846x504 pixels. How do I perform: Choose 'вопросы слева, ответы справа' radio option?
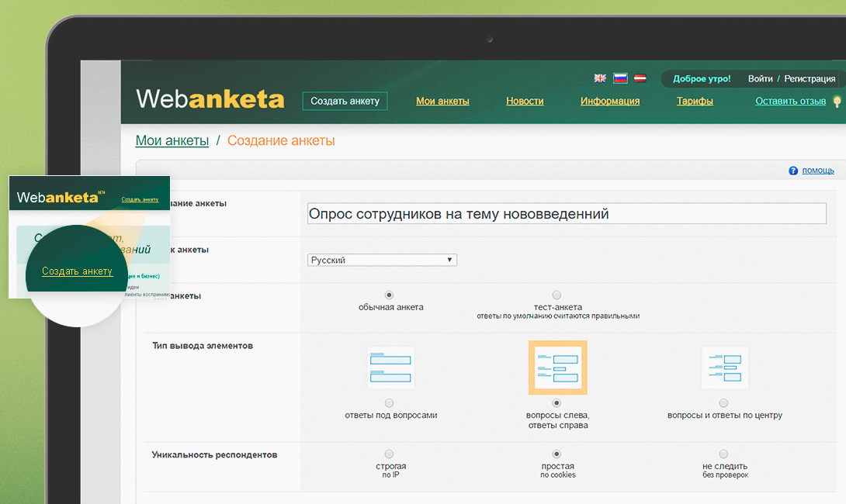click(x=556, y=402)
